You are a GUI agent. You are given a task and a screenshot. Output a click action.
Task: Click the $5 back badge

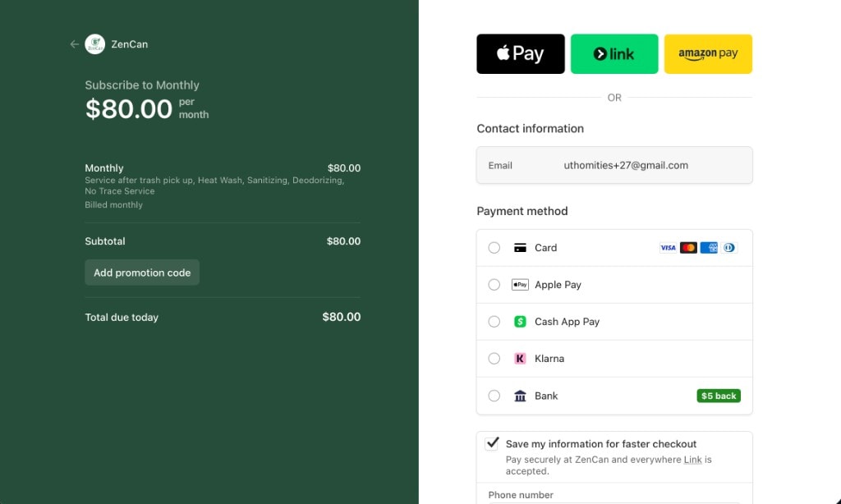pyautogui.click(x=719, y=396)
